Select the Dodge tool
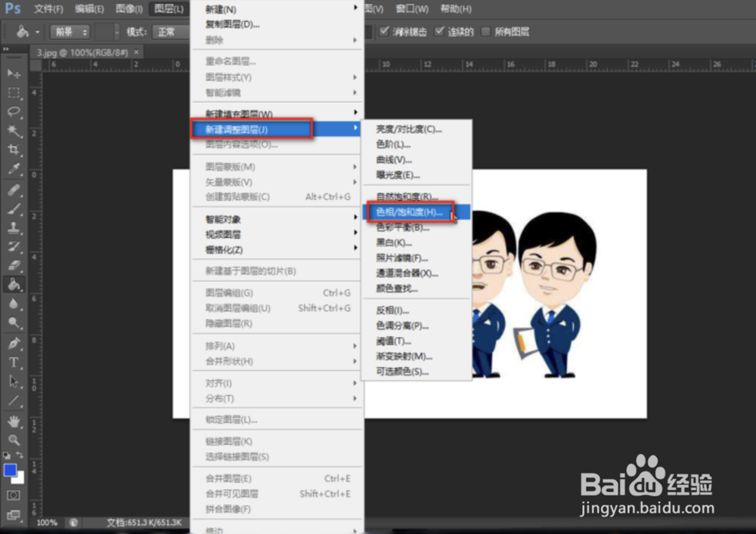The height and width of the screenshot is (534, 756). click(x=14, y=323)
